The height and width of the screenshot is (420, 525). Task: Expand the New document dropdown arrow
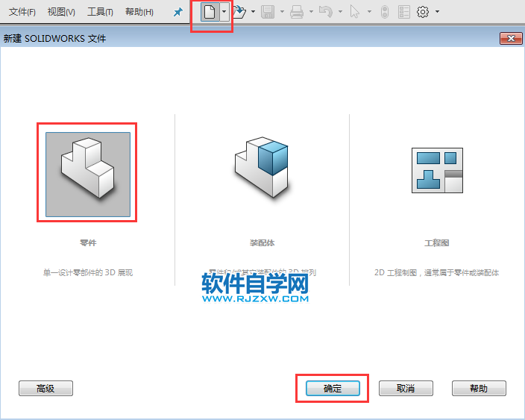pyautogui.click(x=224, y=12)
